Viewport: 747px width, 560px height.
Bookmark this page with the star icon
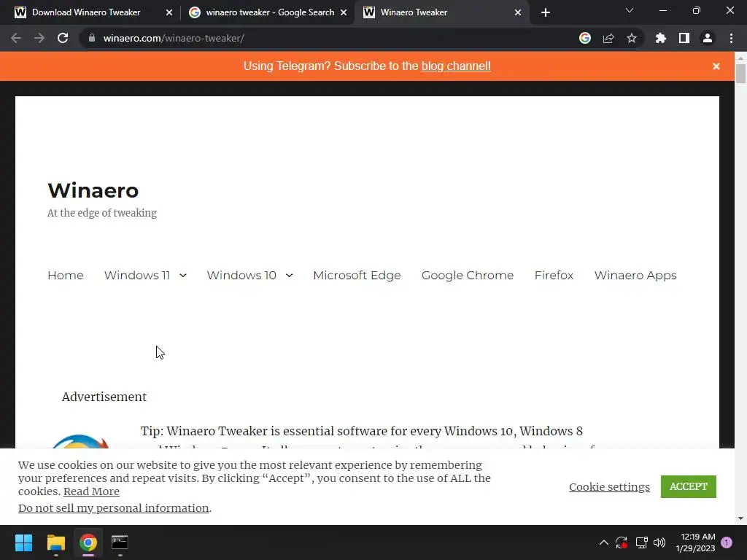[632, 38]
